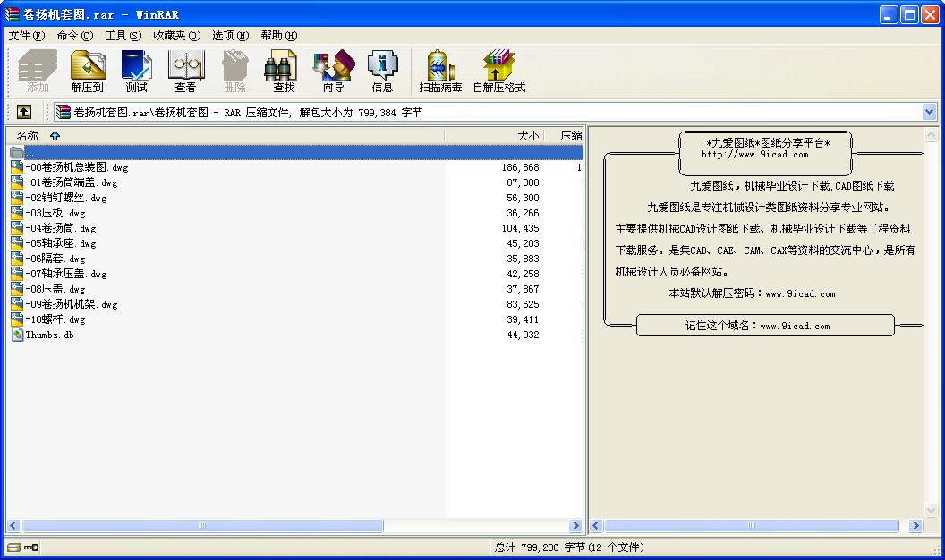945x560 pixels.
Task: Click comment pane vertical scroll up arrow
Action: click(932, 135)
